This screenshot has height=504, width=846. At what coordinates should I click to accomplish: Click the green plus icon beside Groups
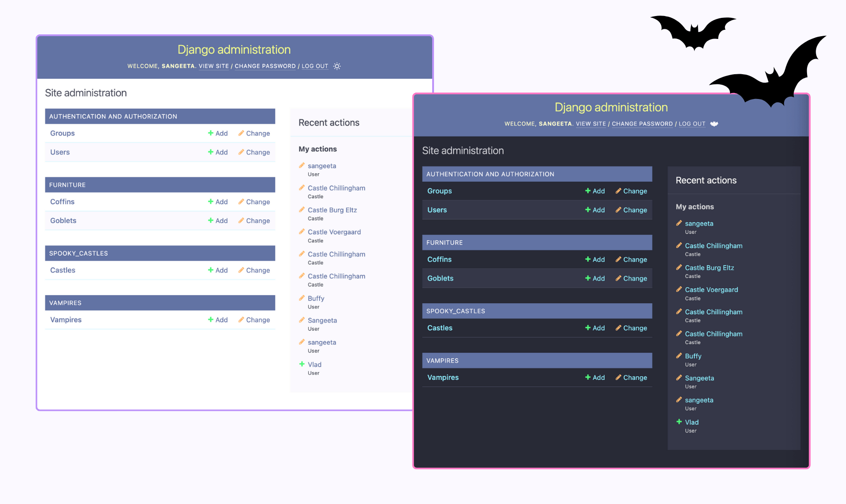point(210,133)
